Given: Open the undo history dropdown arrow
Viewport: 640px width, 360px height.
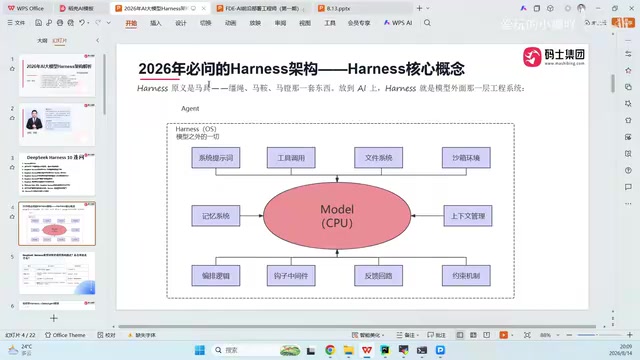Looking at the screenshot, I should [x=88, y=23].
